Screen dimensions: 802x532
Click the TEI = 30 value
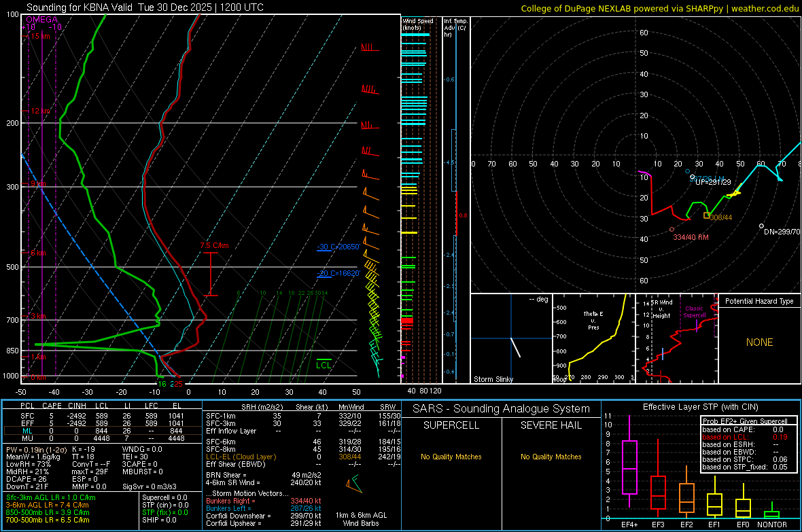[135, 457]
